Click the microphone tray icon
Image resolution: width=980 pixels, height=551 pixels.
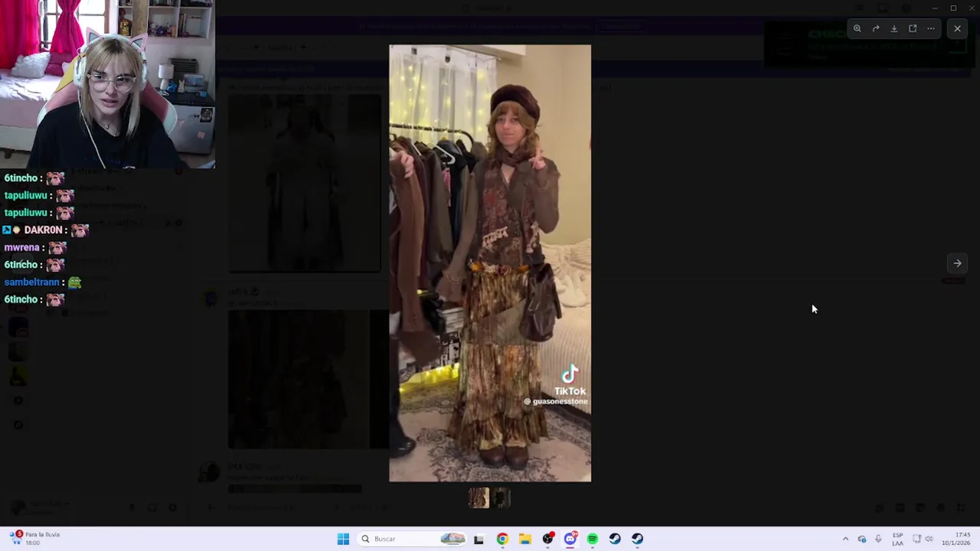[x=878, y=539]
